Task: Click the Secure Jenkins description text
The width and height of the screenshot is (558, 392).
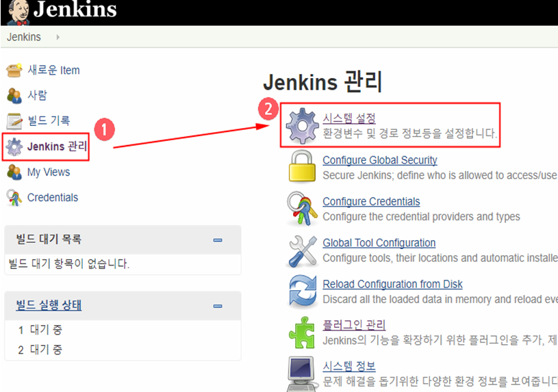Action: 440,175
